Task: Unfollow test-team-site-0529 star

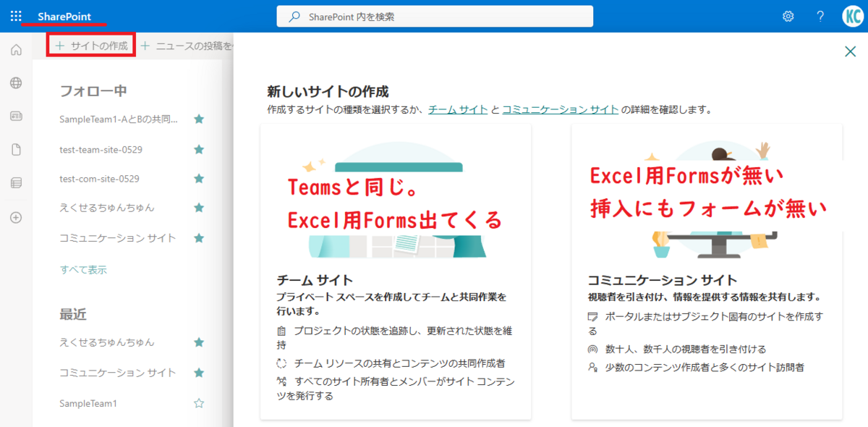Action: tap(199, 149)
